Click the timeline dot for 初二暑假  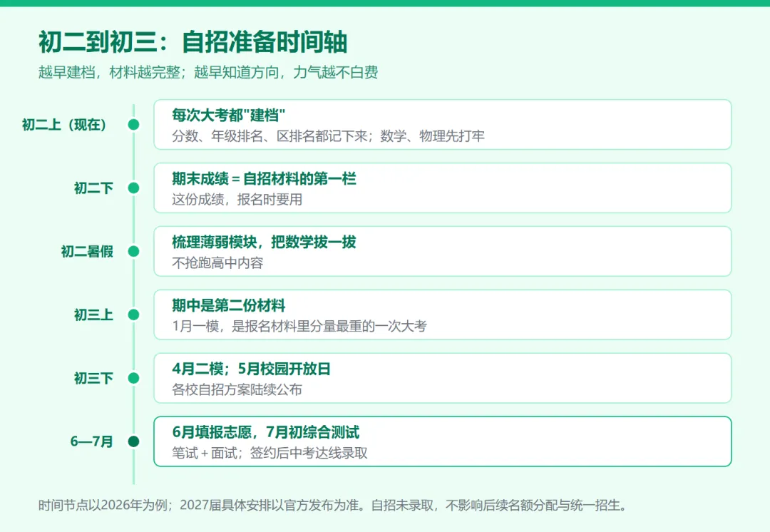point(133,252)
